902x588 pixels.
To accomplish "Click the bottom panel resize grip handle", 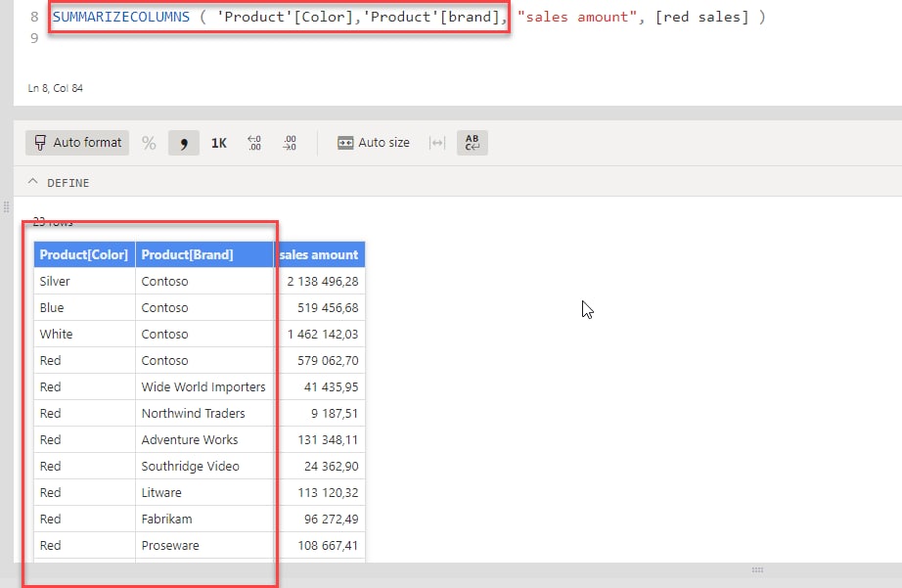I will (x=757, y=569).
